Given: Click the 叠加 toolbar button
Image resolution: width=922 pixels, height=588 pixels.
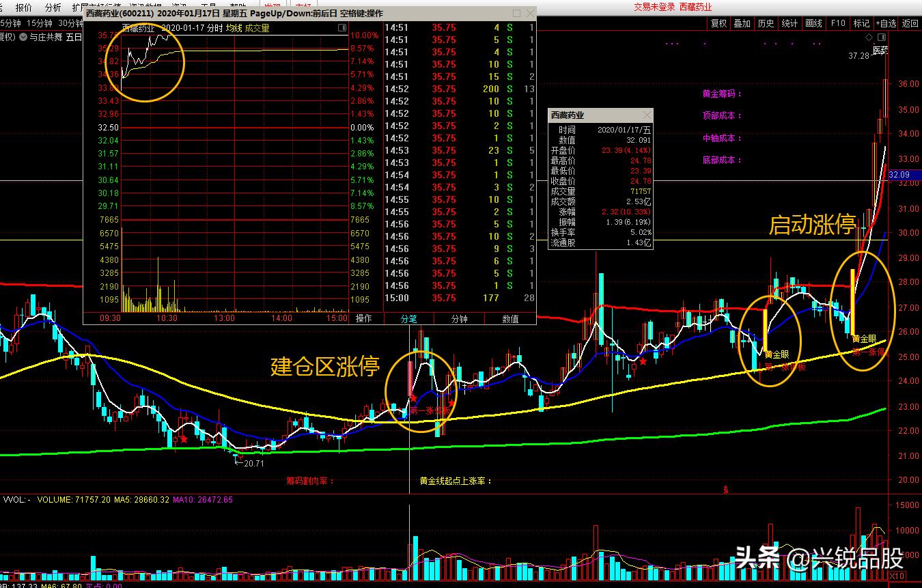Looking at the screenshot, I should pyautogui.click(x=742, y=23).
